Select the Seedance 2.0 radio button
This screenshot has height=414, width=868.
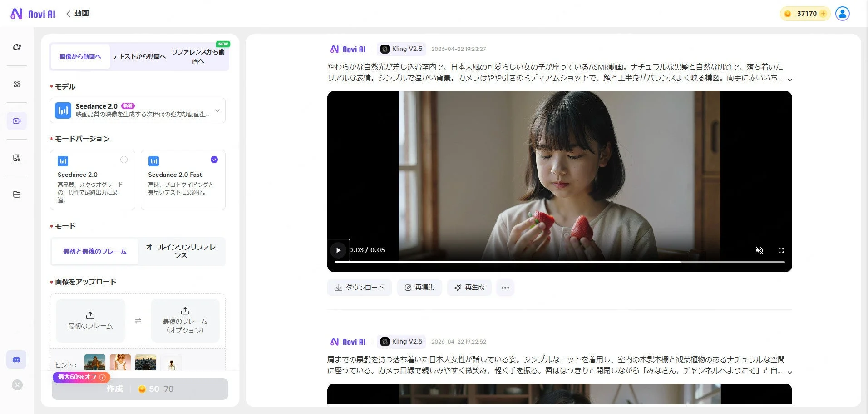click(x=124, y=160)
